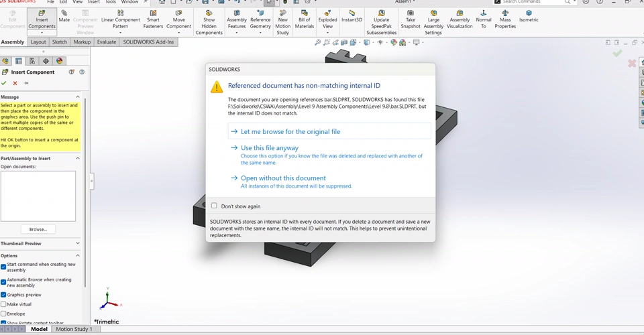
Task: Open the DisplayManager color ball tab
Action: (x=60, y=61)
